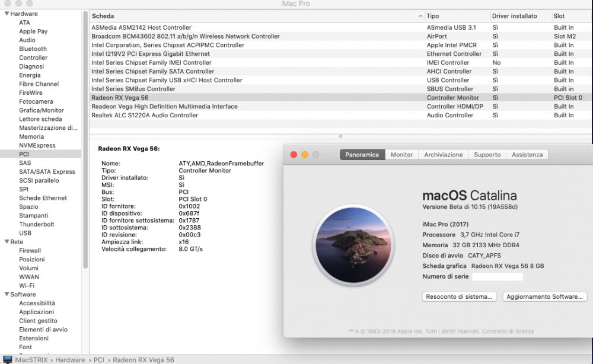Click the Numero di serie value field

(x=498, y=277)
